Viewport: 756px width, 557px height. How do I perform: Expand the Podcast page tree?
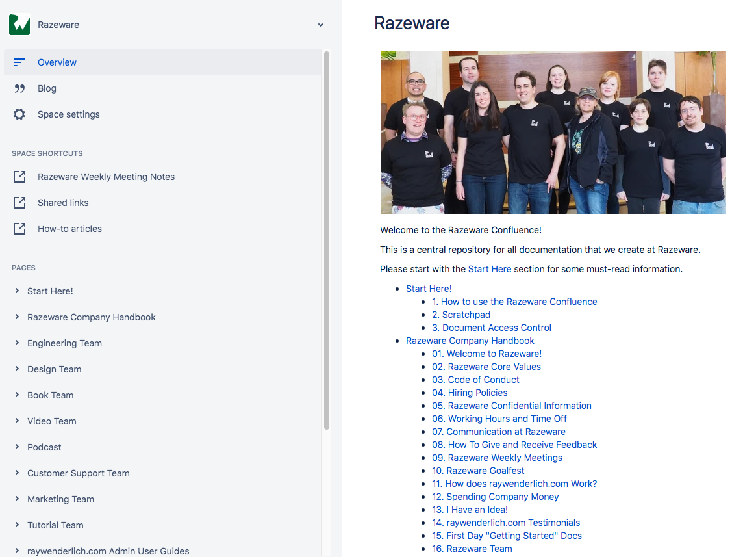(17, 447)
